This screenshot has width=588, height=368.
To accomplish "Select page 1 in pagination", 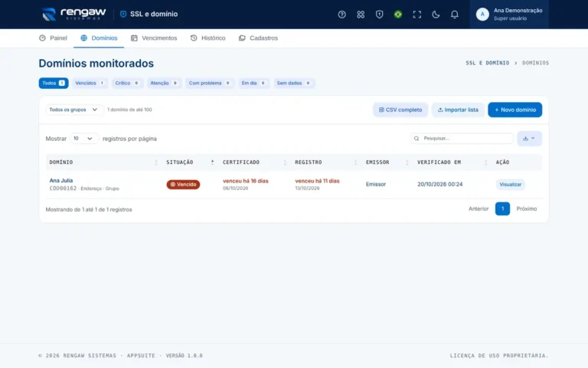I will coord(502,209).
